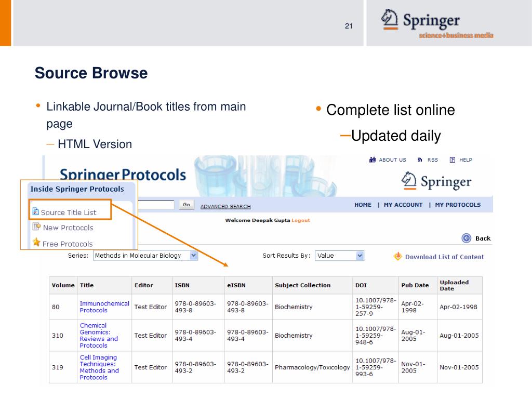Screen dimensions: 532x399
Task: Click the Help question mark icon
Action: pyautogui.click(x=453, y=160)
